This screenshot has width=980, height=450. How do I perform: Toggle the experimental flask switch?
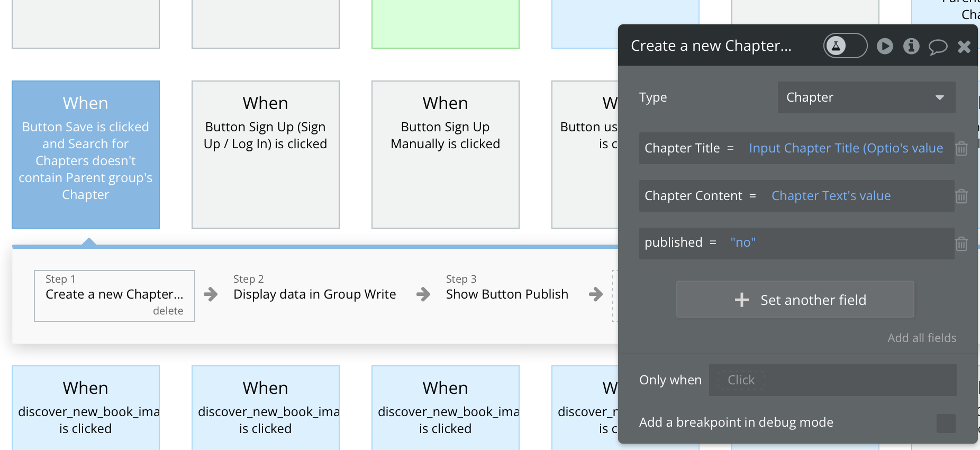tap(845, 46)
